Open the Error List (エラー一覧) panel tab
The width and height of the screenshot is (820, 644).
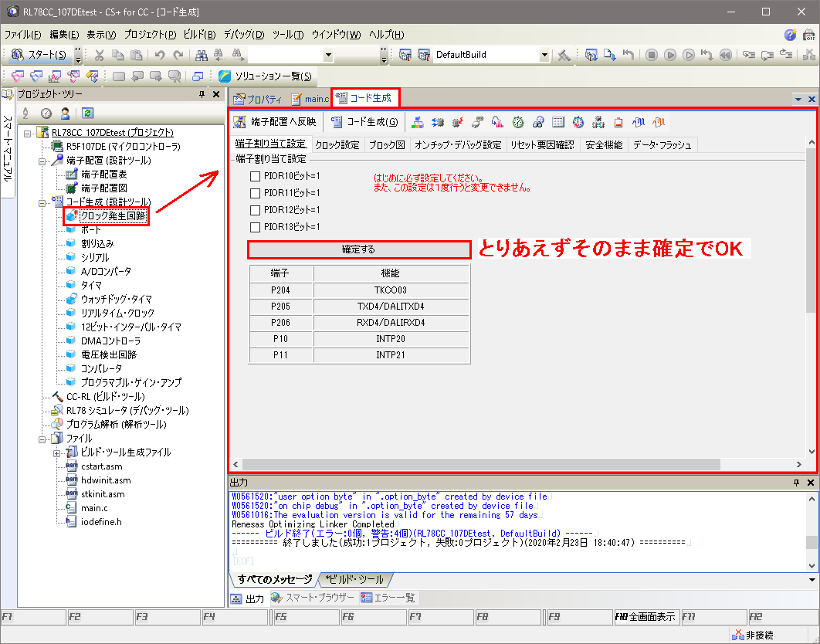click(x=388, y=598)
